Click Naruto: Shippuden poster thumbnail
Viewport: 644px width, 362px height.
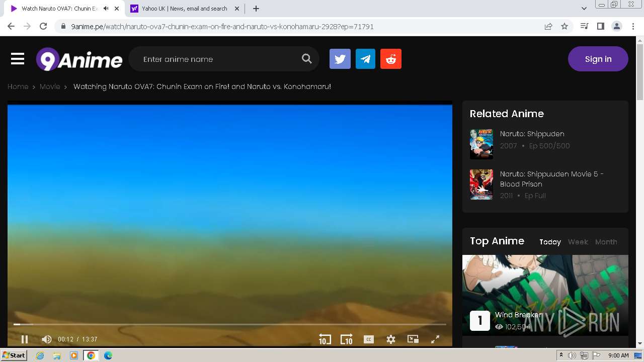(x=481, y=144)
